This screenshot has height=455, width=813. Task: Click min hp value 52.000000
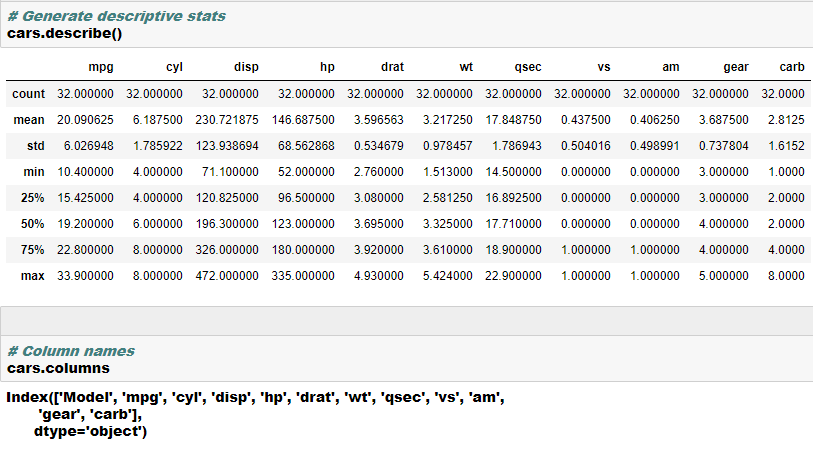coord(306,172)
